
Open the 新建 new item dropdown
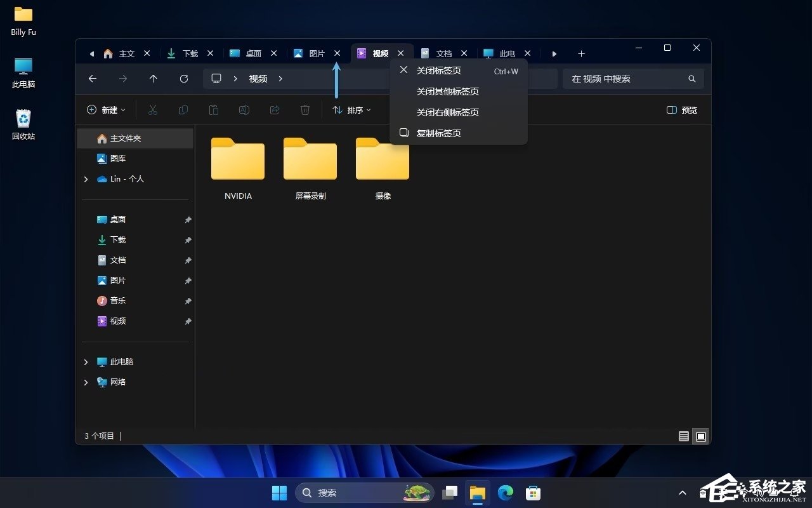[x=106, y=109]
